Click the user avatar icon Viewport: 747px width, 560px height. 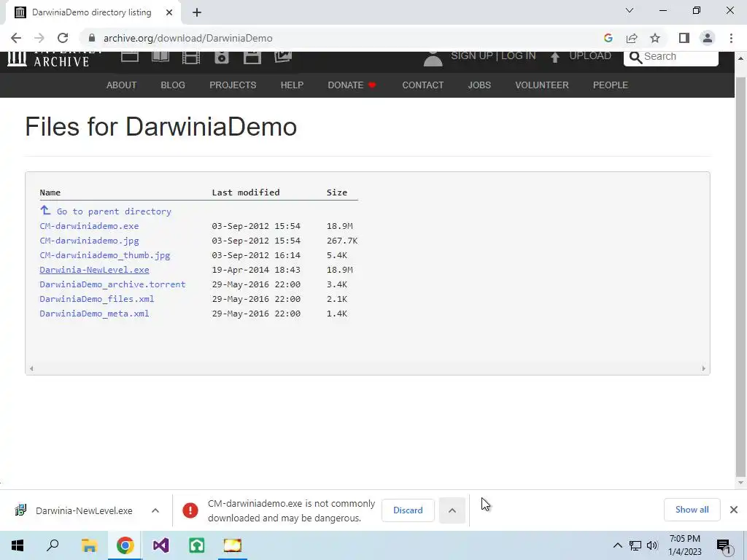pyautogui.click(x=433, y=58)
